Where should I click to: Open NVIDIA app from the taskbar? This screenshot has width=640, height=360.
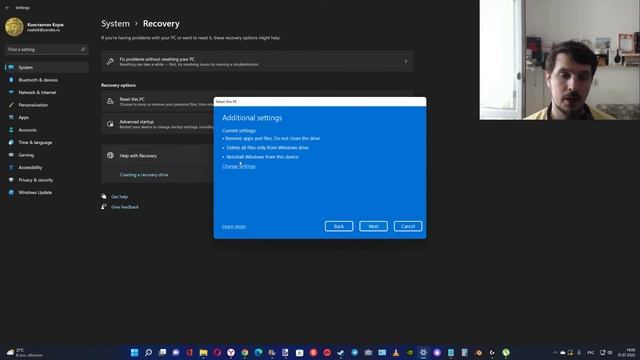pos(409,352)
